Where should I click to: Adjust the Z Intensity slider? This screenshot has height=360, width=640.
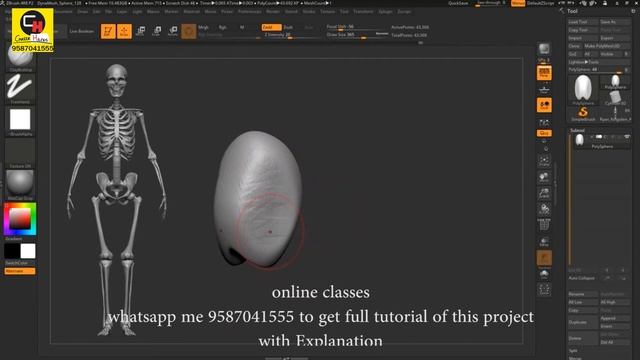[291, 35]
